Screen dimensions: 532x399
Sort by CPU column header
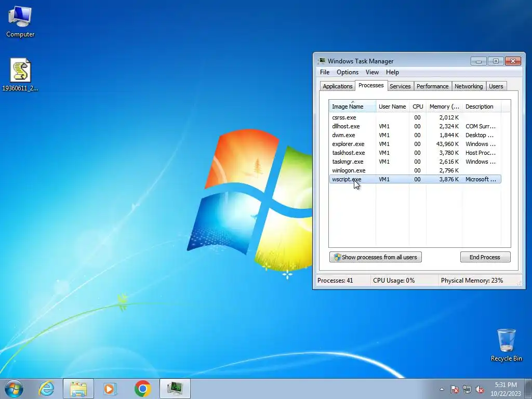418,106
